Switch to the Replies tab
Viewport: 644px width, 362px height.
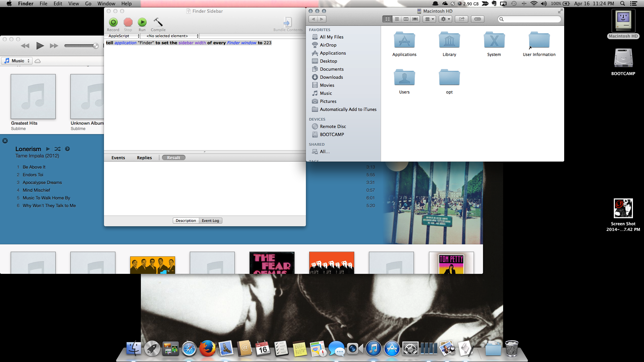click(144, 158)
